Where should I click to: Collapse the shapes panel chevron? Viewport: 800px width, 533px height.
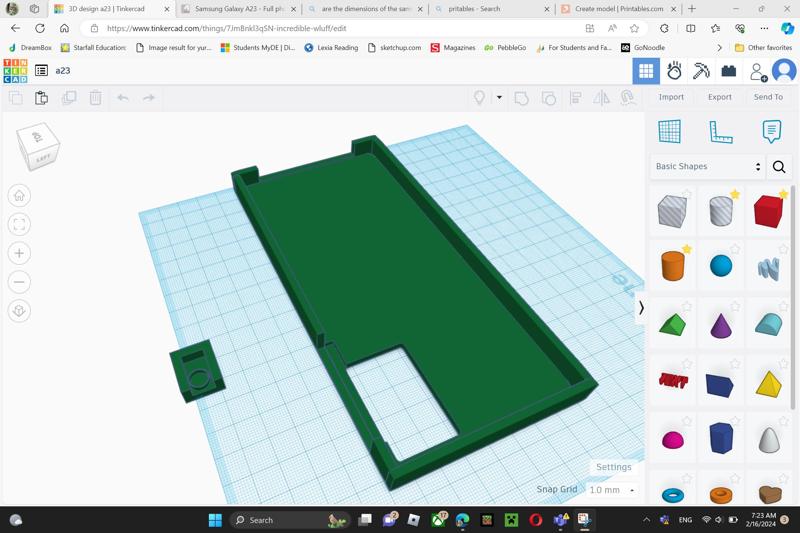(x=641, y=308)
